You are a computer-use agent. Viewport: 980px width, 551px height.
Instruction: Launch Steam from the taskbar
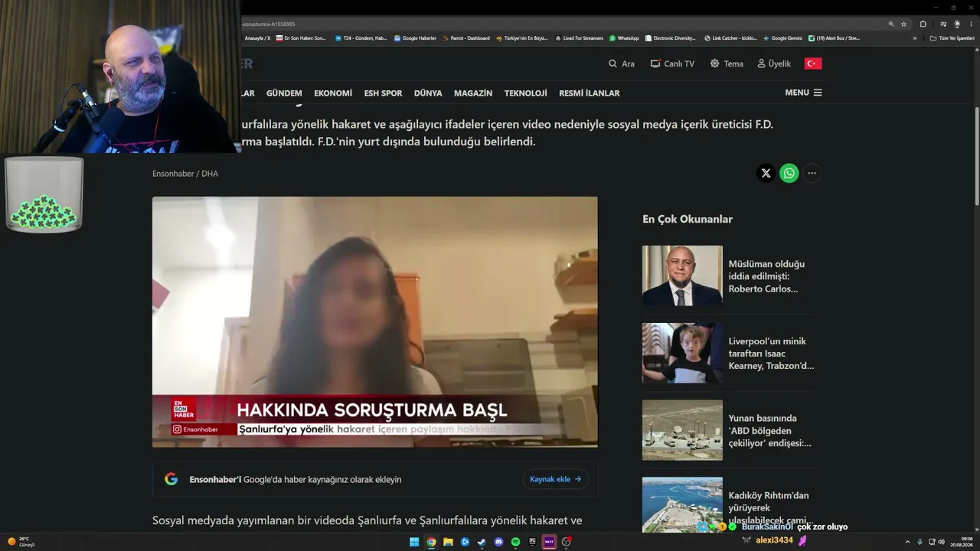[x=482, y=542]
